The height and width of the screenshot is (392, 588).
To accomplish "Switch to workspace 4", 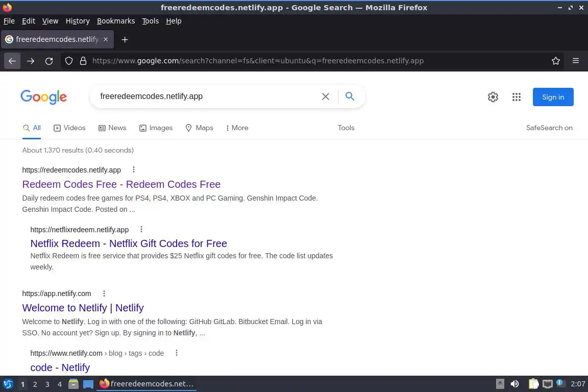I will 60,384.
